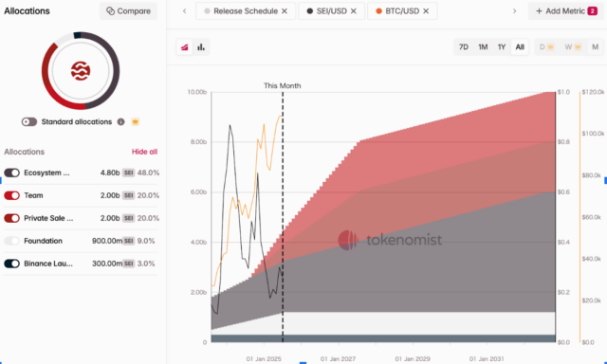Screen dimensions: 607x364
Task: Go to next metrics with right chevron
Action: (514, 11)
